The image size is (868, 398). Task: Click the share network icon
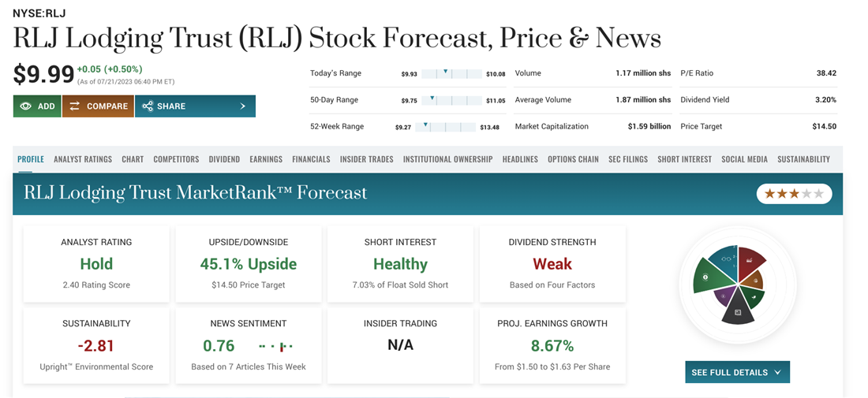tap(147, 106)
